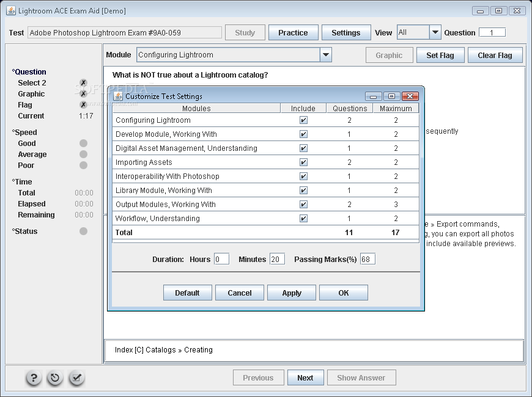The height and width of the screenshot is (397, 532).
Task: Click the Test name field
Action: pos(125,32)
